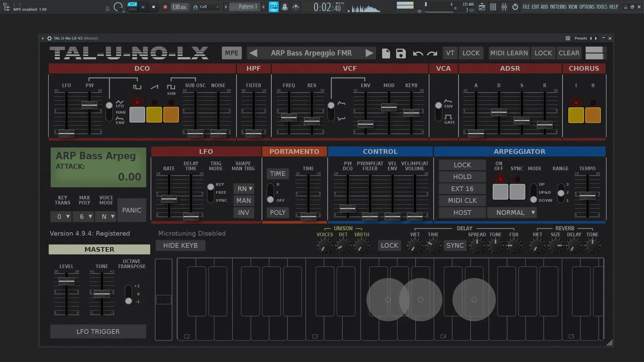Enable SYNC in the Delay section

point(455,245)
